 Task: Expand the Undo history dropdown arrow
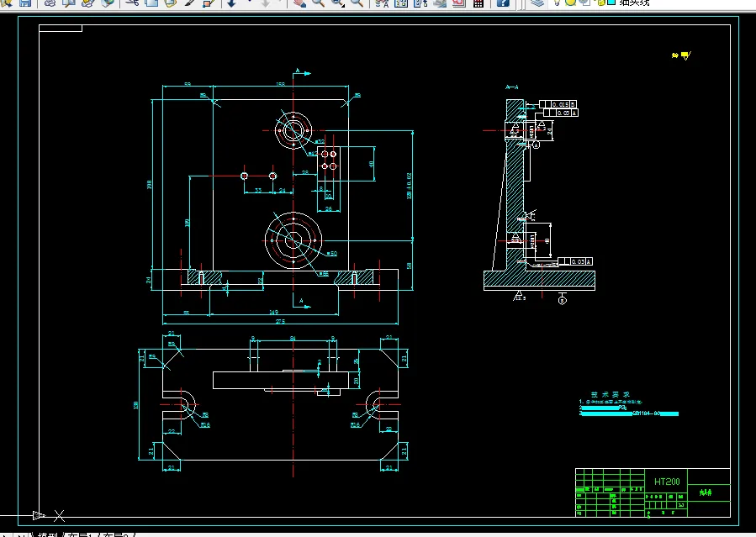coord(249,3)
